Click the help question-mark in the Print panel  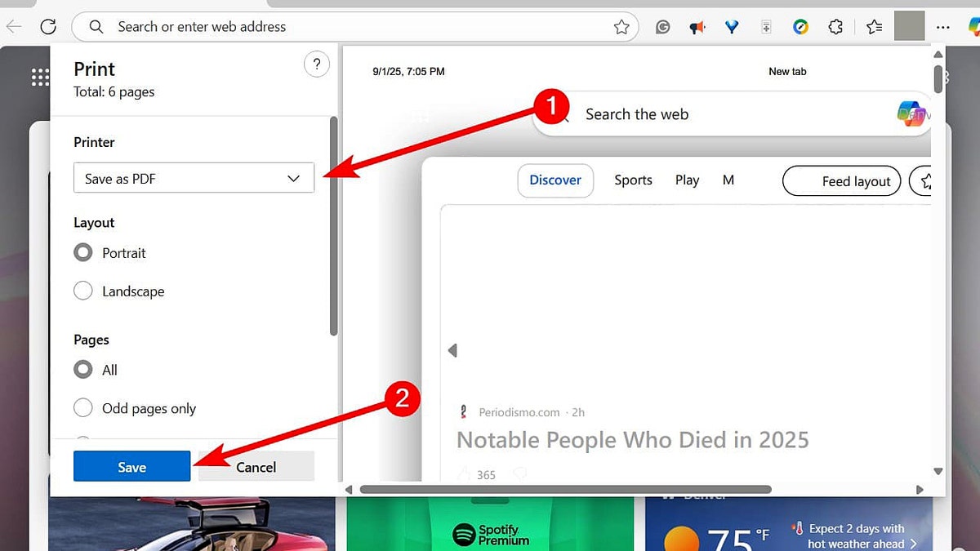(x=317, y=64)
